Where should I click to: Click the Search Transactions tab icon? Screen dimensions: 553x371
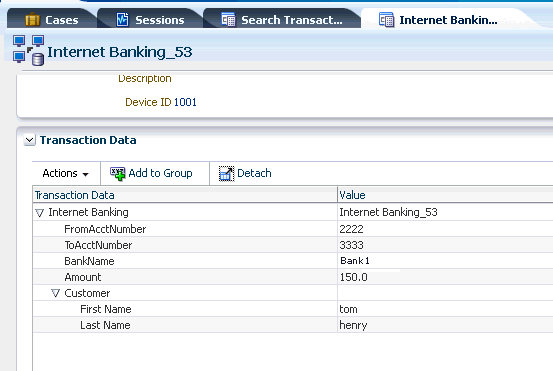click(228, 20)
